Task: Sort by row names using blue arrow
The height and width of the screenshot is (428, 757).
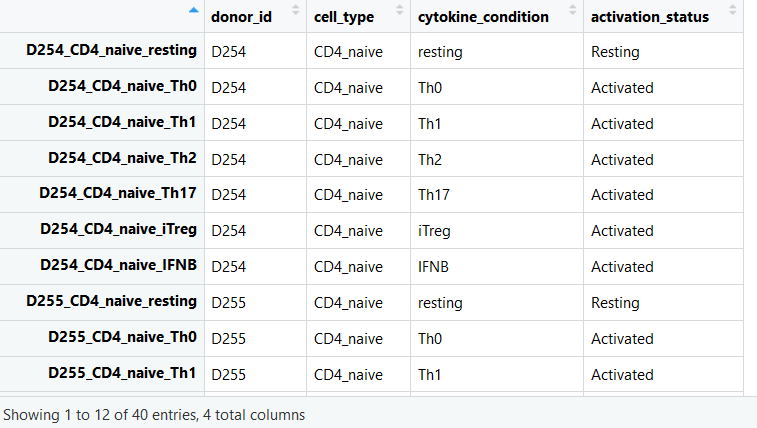Action: point(194,10)
